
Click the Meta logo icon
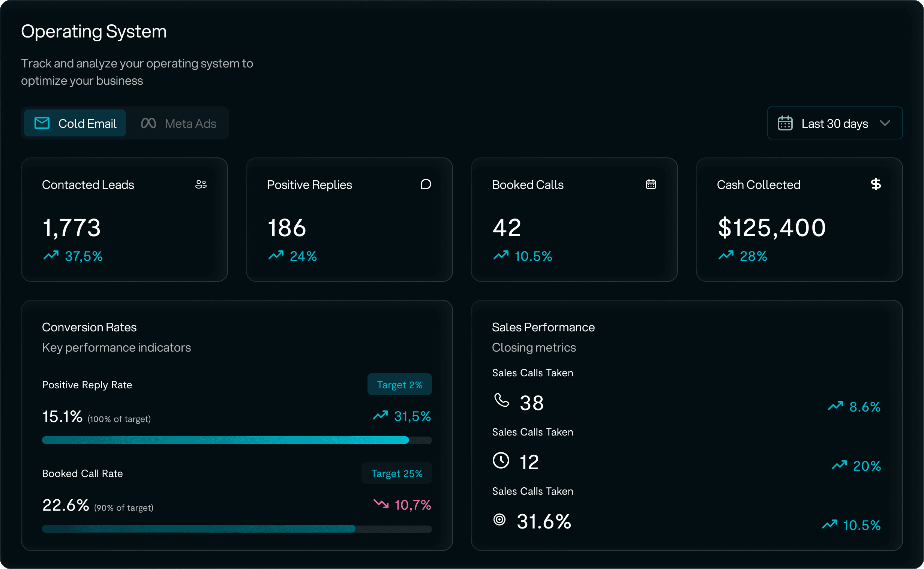click(148, 123)
